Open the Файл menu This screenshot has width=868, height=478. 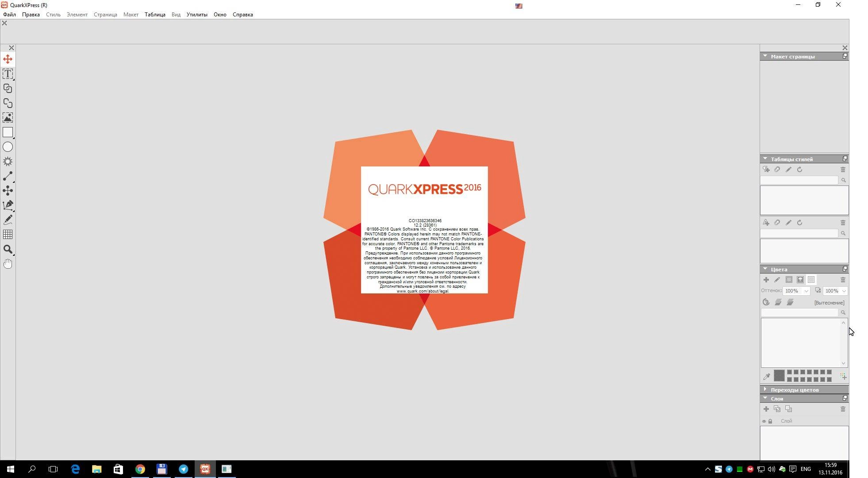click(9, 15)
